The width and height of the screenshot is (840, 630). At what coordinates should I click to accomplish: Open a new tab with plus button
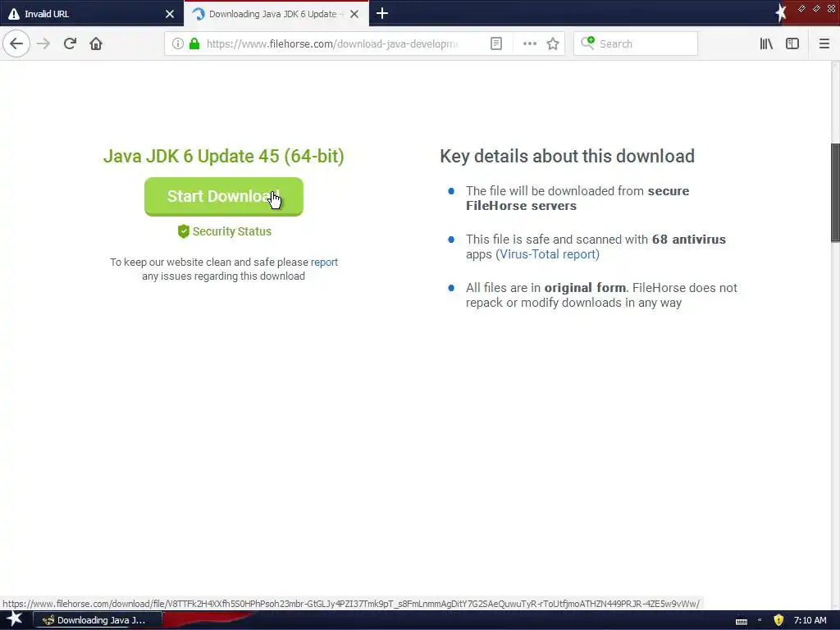[x=382, y=13]
